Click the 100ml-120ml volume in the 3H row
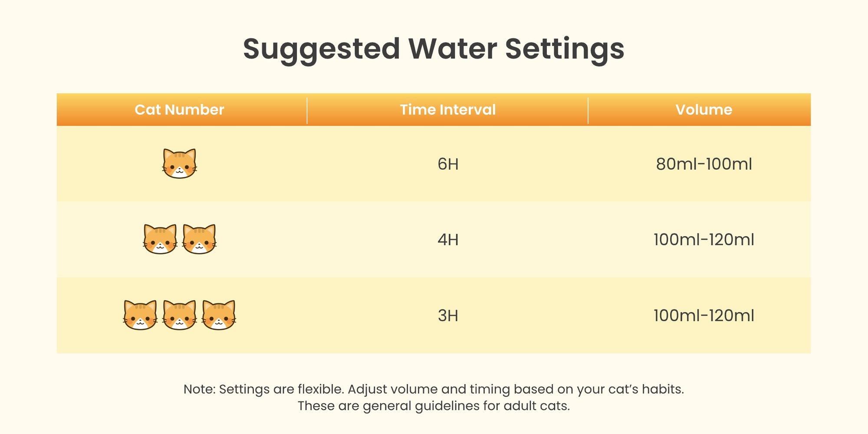The height and width of the screenshot is (434, 868). point(704,316)
